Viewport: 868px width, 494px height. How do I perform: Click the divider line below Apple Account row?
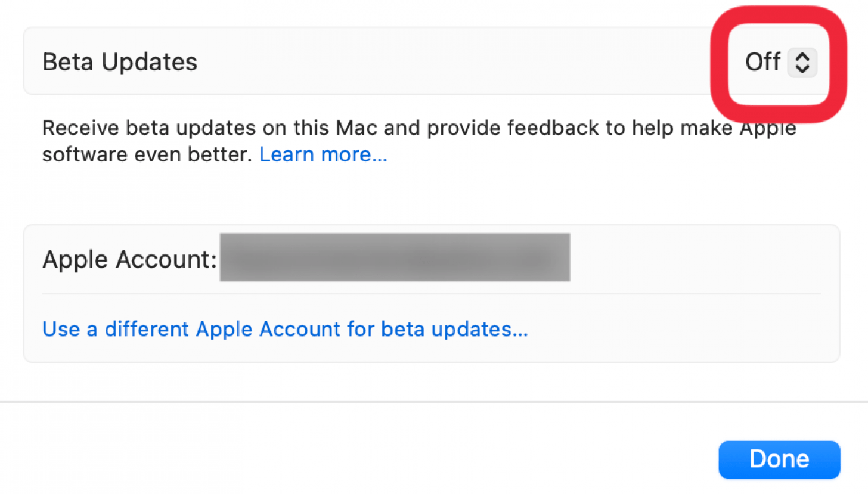(x=431, y=293)
